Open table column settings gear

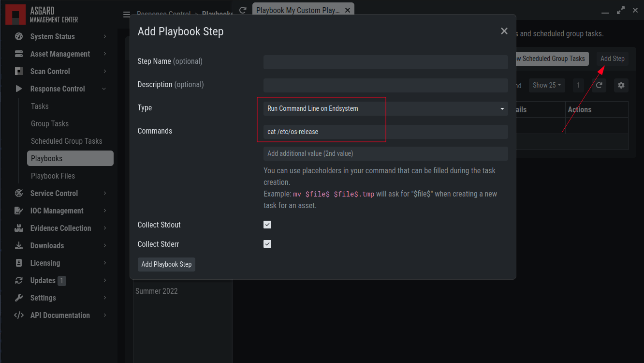pos(621,85)
